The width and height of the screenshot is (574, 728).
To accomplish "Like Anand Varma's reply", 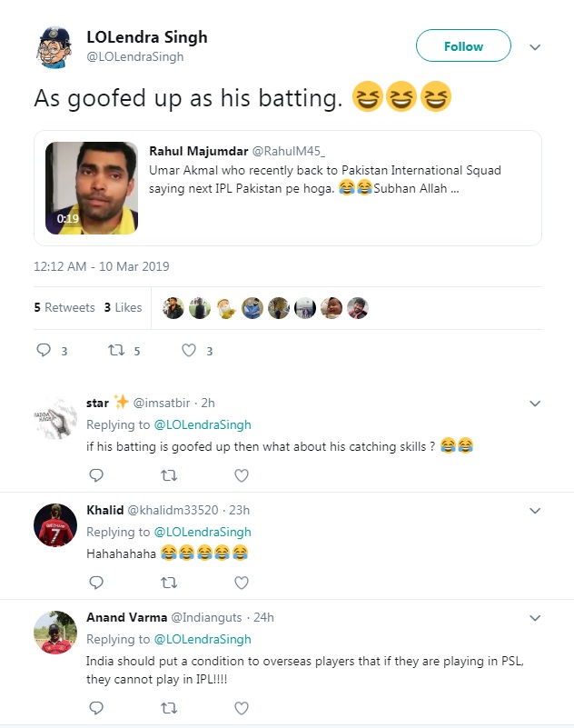I will click(242, 708).
